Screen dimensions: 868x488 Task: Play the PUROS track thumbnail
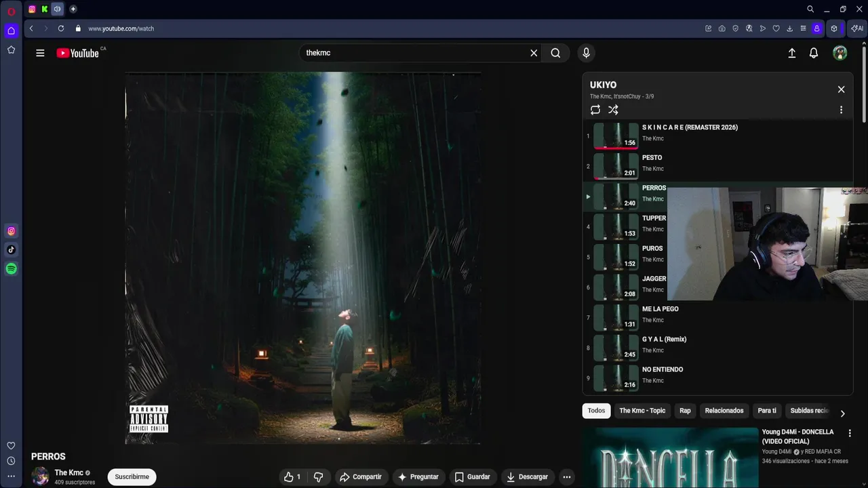pos(616,257)
